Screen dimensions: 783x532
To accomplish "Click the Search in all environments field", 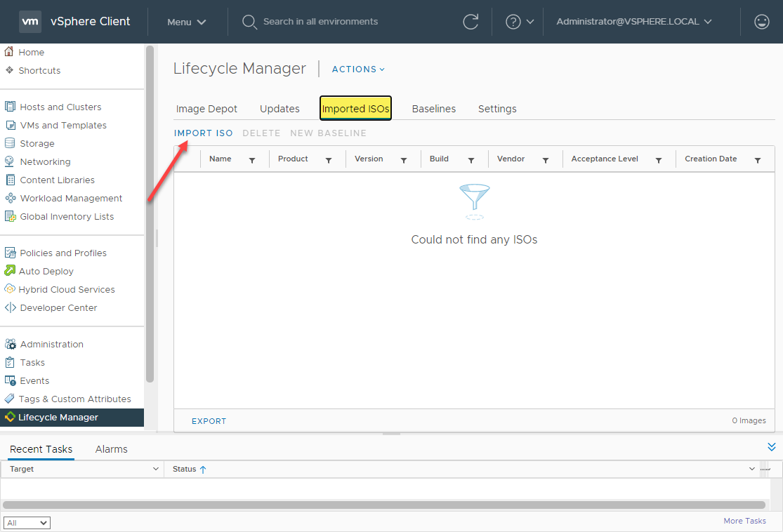I will click(321, 22).
